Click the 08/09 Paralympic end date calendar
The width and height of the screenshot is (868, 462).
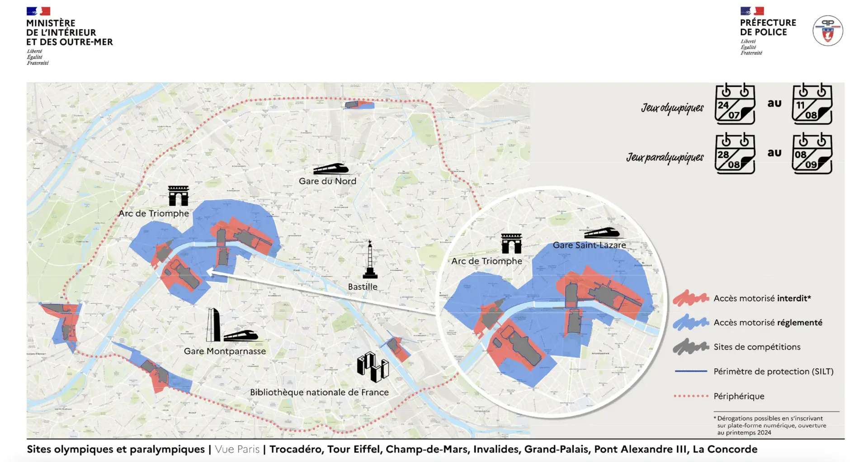pos(812,154)
